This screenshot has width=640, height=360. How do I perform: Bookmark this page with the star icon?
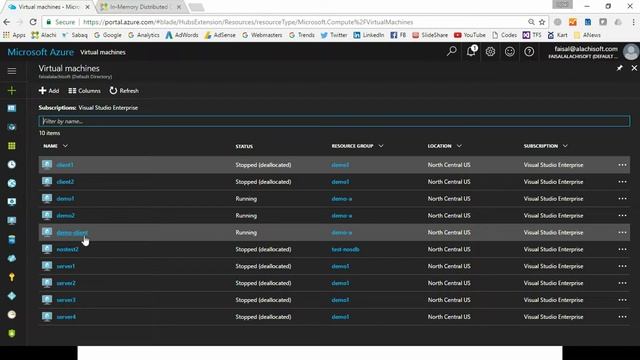[x=542, y=22]
